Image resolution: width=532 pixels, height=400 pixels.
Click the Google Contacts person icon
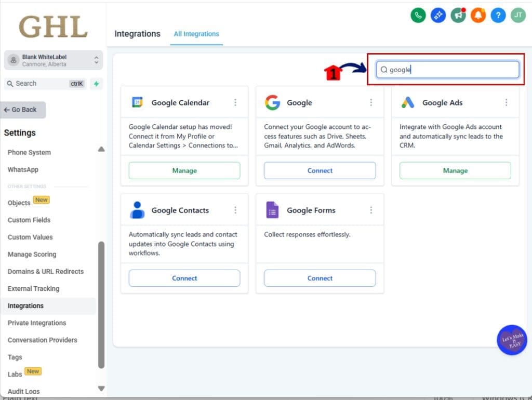pos(137,210)
